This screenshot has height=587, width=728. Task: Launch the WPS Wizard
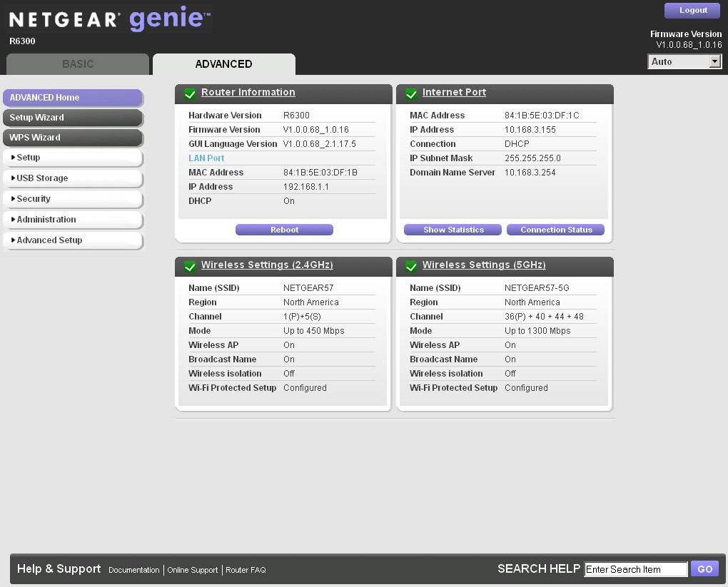coord(72,138)
